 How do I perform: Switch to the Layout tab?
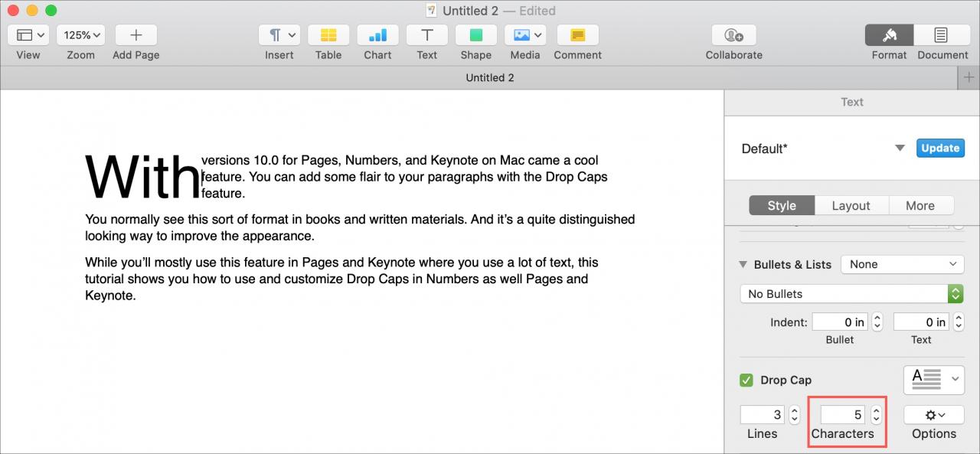click(x=851, y=205)
